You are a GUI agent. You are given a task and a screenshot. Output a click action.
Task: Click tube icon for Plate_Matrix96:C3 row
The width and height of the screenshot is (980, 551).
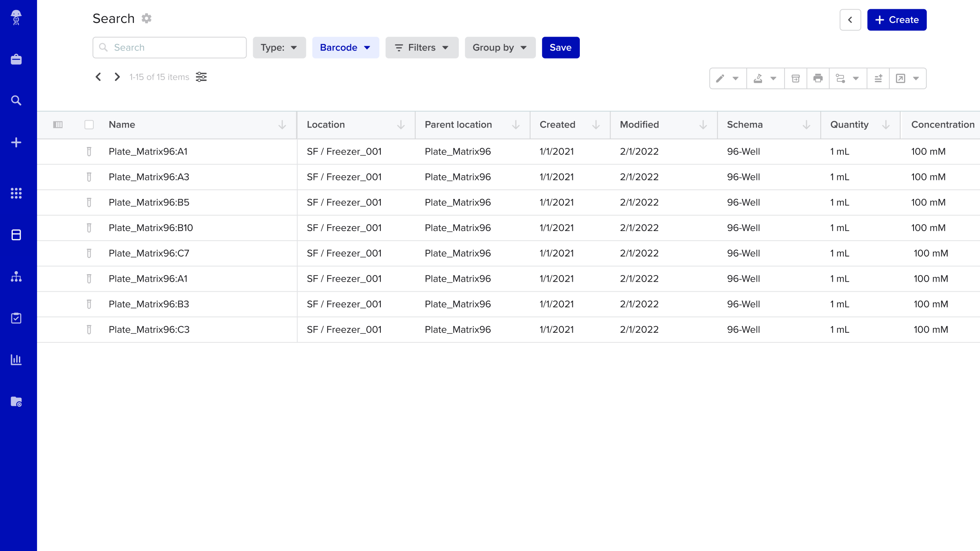(x=89, y=330)
